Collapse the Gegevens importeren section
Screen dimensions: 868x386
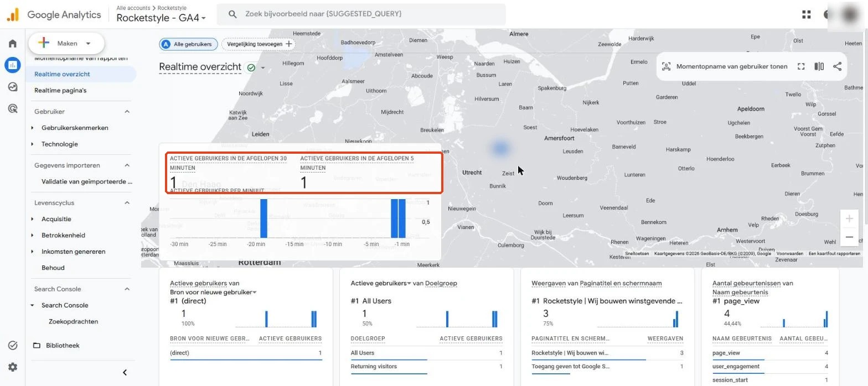pyautogui.click(x=127, y=165)
